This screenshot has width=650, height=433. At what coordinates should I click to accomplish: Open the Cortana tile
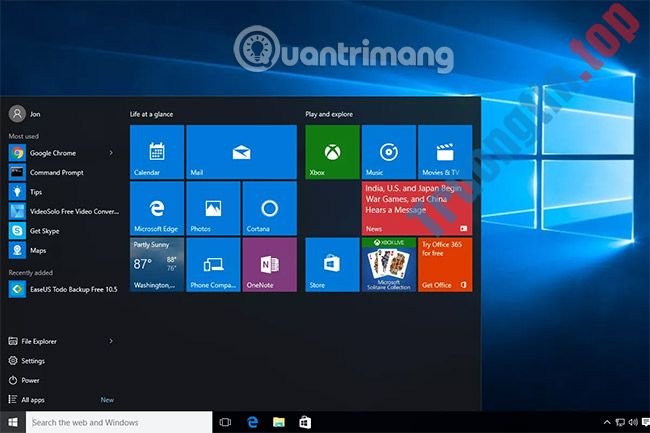click(x=269, y=208)
